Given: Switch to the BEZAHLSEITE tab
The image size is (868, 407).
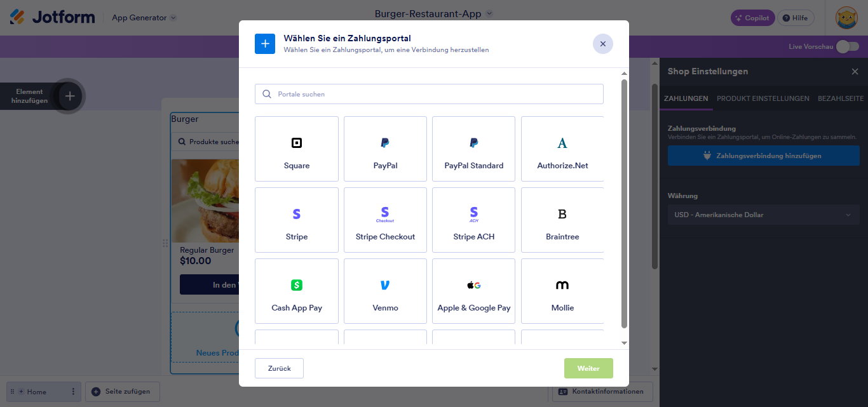Looking at the screenshot, I should (841, 98).
